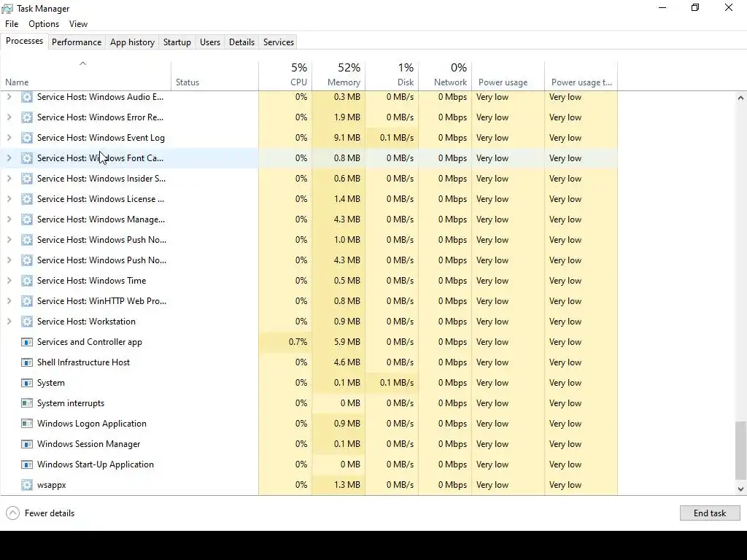
Task: Click the vertical scrollbar thumb
Action: [740, 450]
